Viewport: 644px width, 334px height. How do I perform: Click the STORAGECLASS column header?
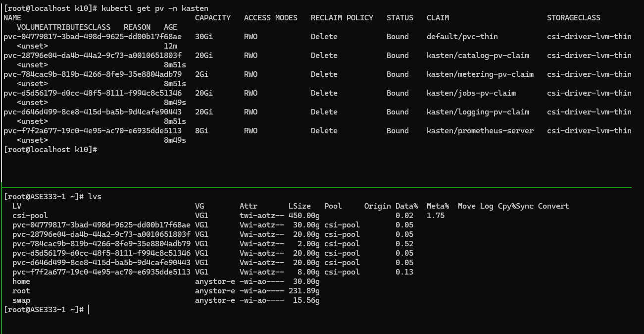pyautogui.click(x=573, y=18)
